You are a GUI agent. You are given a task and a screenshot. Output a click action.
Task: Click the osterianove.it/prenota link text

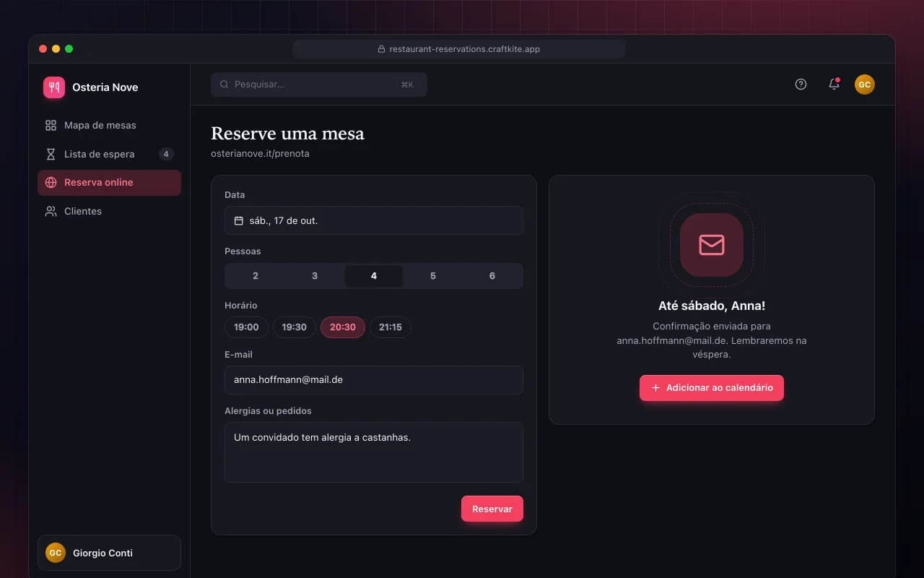pyautogui.click(x=260, y=154)
